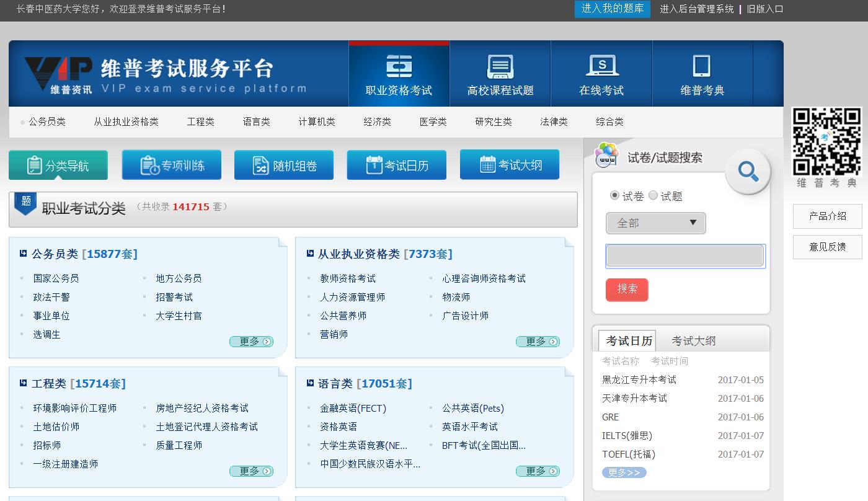868x501 pixels.
Task: Open 专项训练
Action: tap(172, 166)
